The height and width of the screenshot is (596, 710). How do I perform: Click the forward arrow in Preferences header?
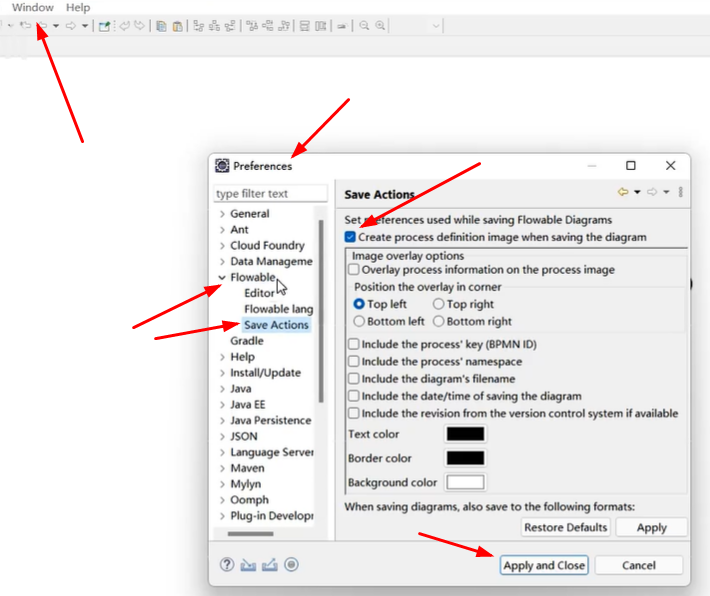click(x=652, y=192)
